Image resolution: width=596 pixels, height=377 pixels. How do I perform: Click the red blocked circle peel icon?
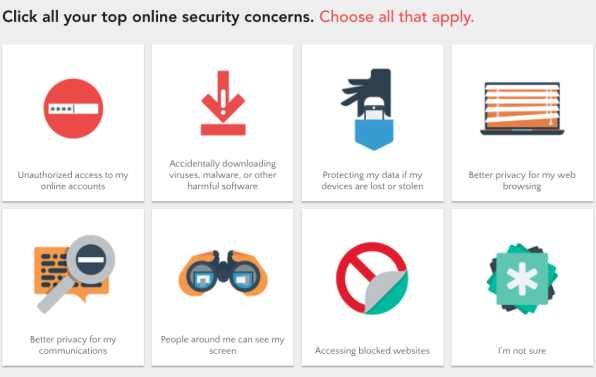pos(372,279)
